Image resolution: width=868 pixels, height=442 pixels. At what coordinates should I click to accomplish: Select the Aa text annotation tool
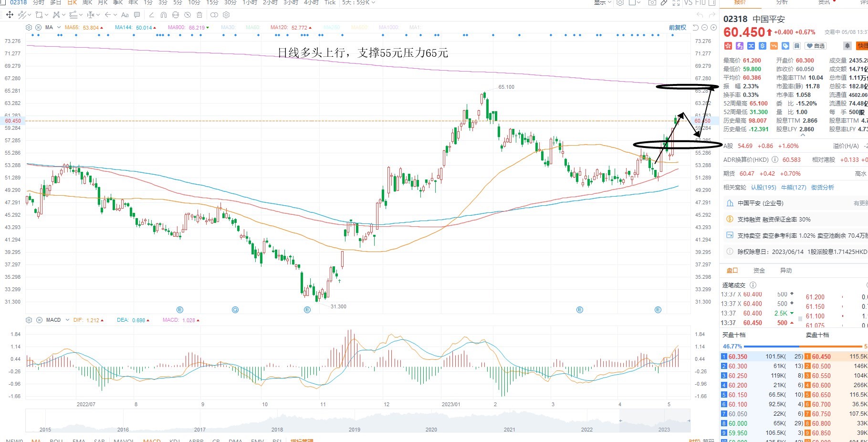(125, 15)
